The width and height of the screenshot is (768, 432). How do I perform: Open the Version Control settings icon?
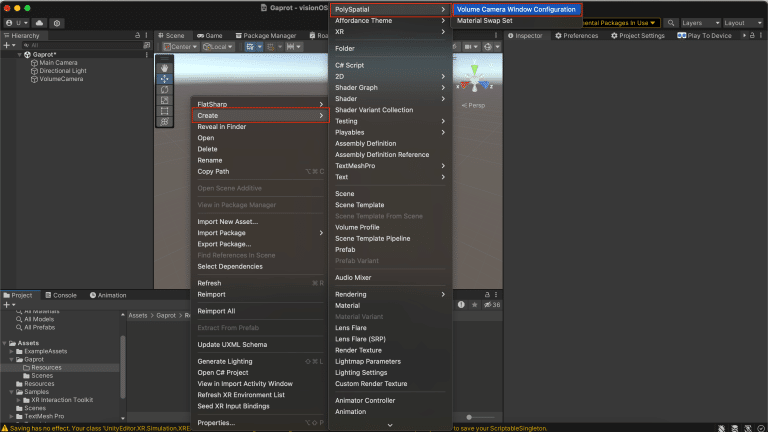click(57, 23)
